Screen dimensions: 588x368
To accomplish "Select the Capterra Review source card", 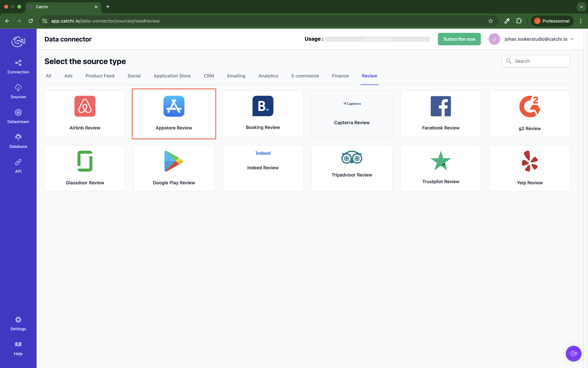I will [x=352, y=114].
